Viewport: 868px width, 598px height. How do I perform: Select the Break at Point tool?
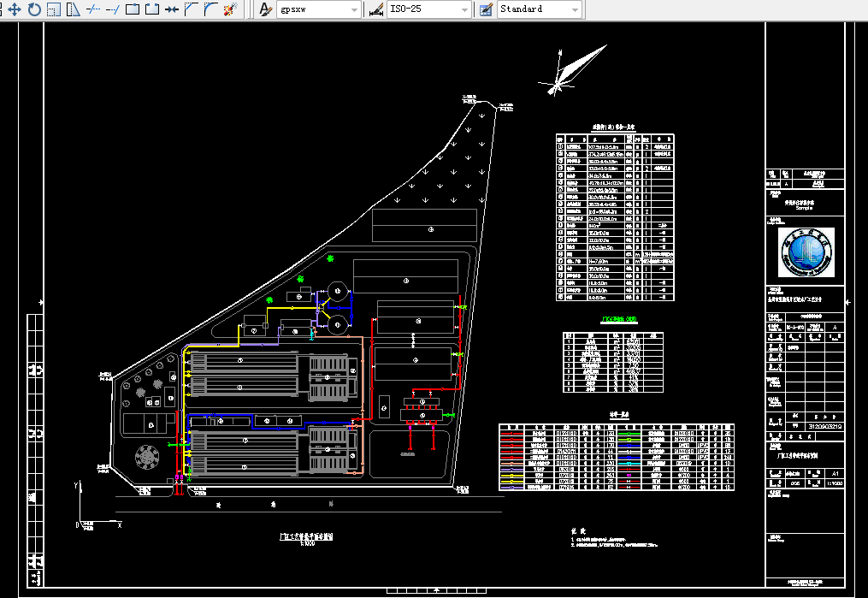133,9
